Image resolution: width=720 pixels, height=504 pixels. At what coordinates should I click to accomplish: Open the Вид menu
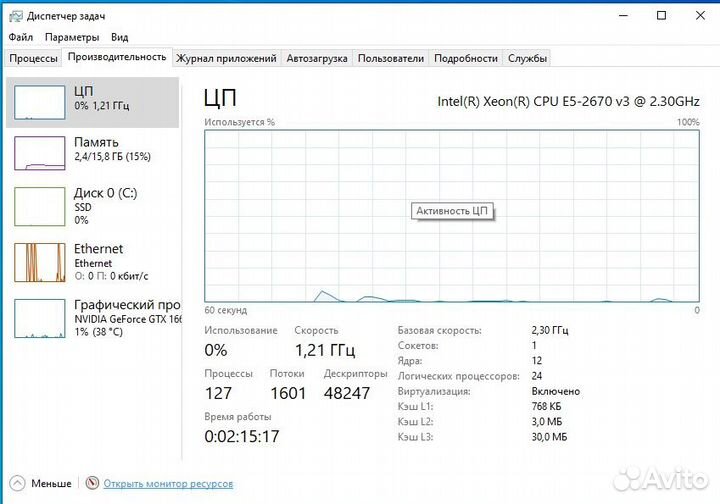pos(119,37)
